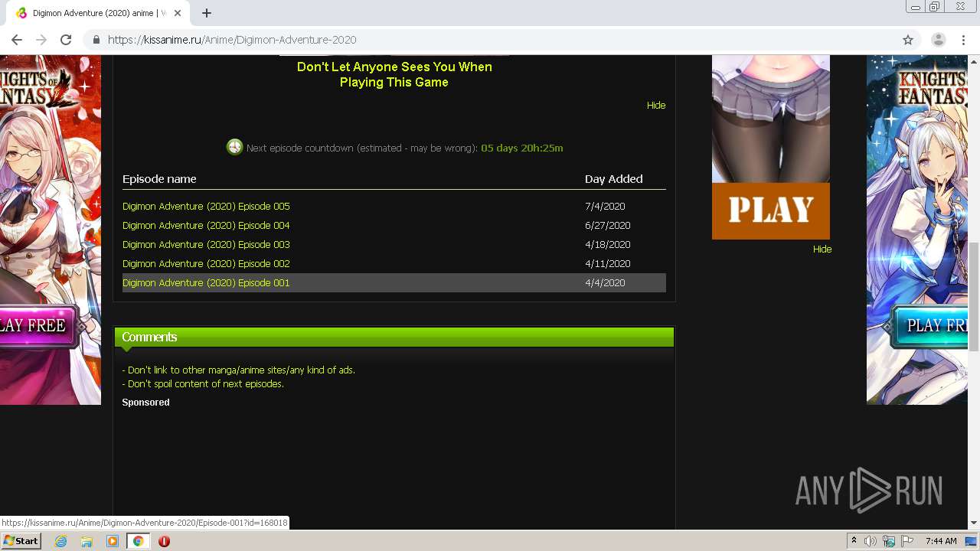Click the show desktop icon beside clock
The height and width of the screenshot is (551, 980).
(971, 541)
